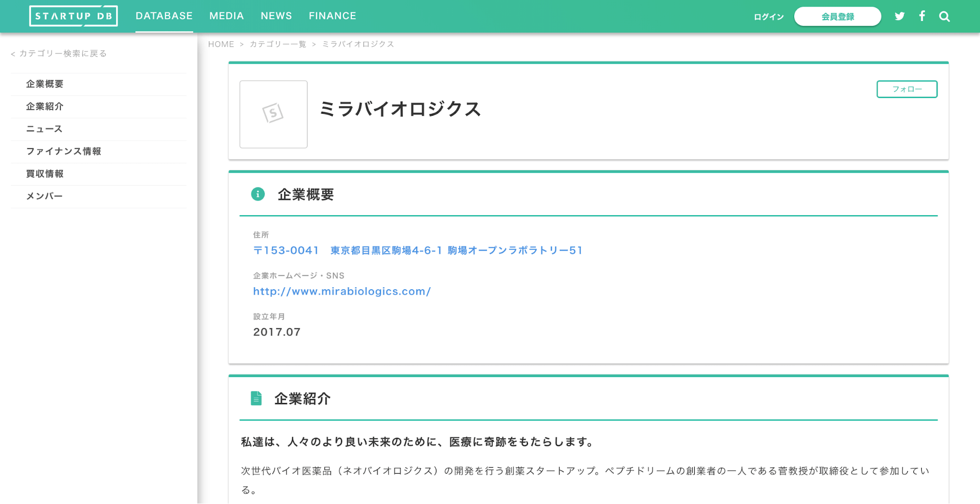Click the 会員登録 button
980x504 pixels.
click(x=837, y=17)
